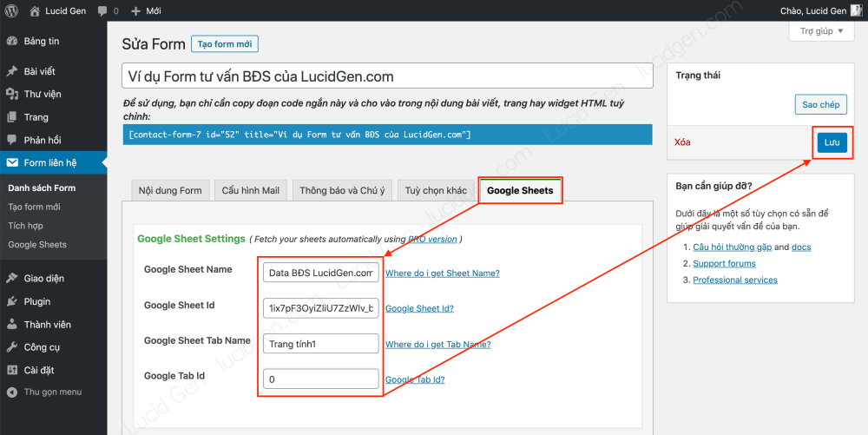This screenshot has height=435, width=868.
Task: Select the Google Sheets tab
Action: pos(520,190)
